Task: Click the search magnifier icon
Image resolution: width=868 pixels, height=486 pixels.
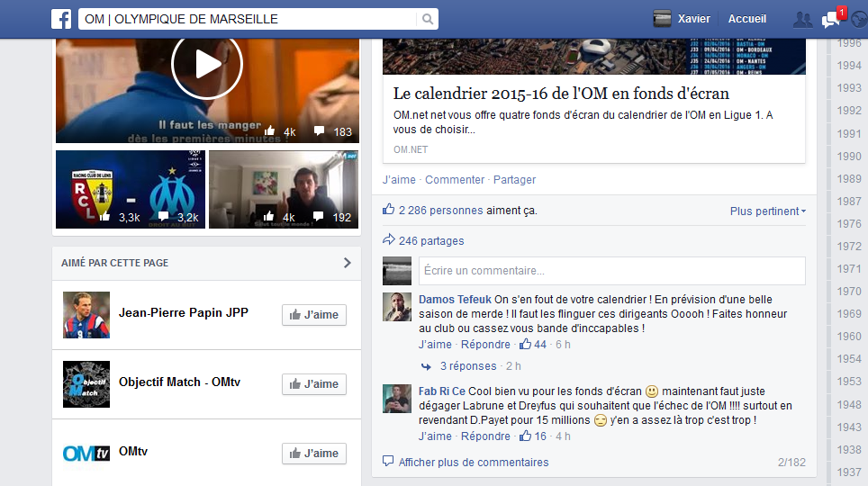Action: [x=427, y=19]
